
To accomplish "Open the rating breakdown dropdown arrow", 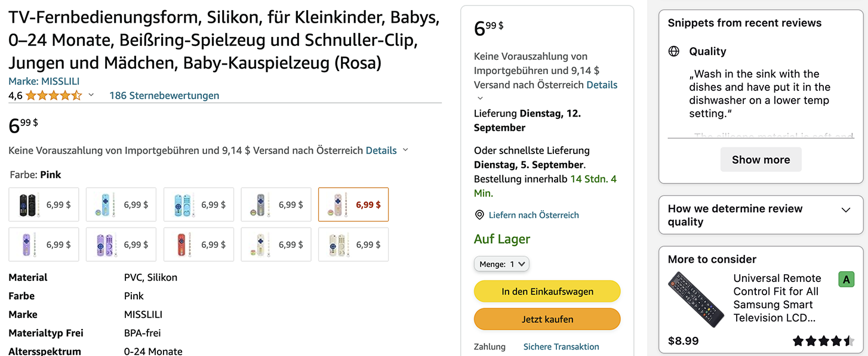I will pos(91,95).
